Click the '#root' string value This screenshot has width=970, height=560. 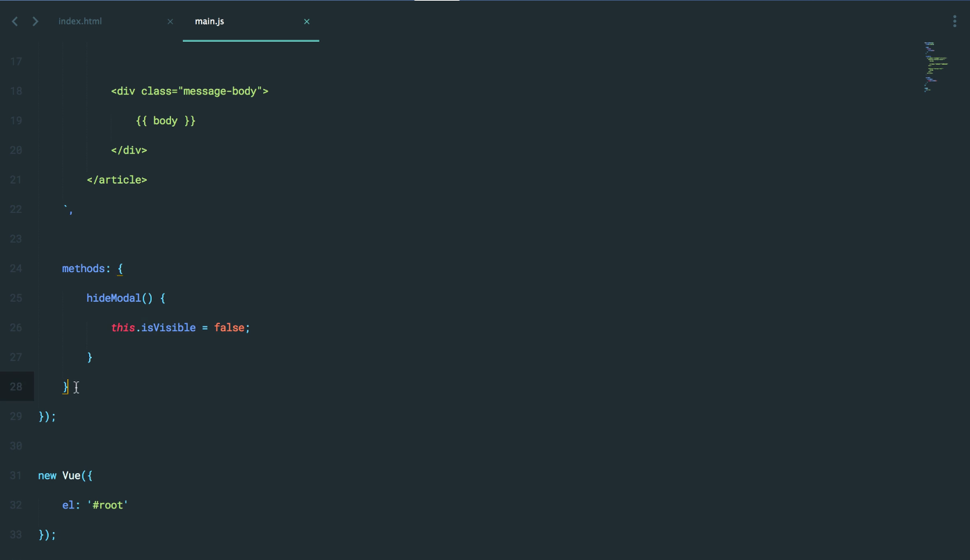[108, 505]
